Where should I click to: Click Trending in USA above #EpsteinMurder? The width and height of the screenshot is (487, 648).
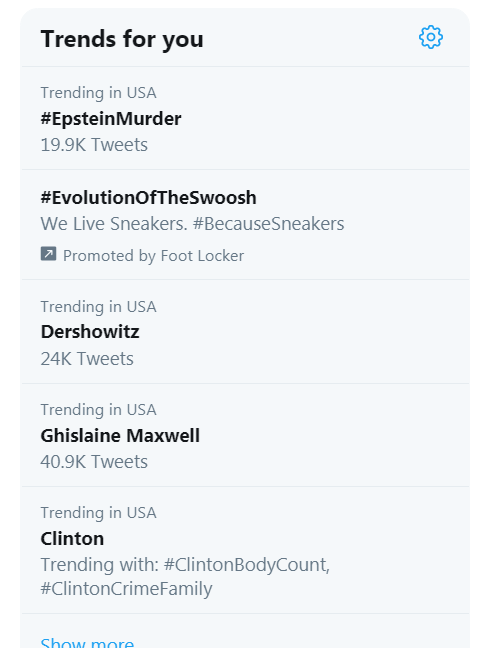98,93
